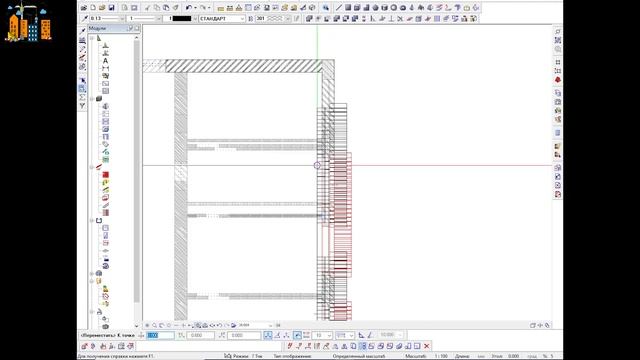Image resolution: width=640 pixels, height=360 pixels.
Task: Collapse the red engineering group in Модули tree
Action: tap(92, 167)
